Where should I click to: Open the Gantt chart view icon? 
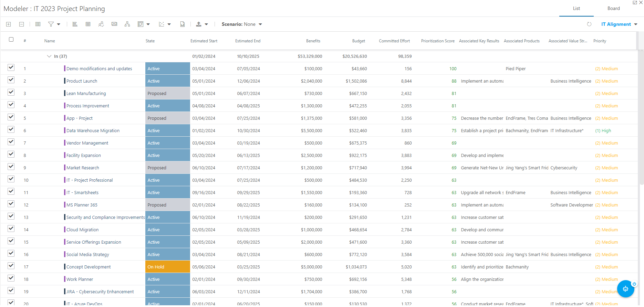pos(75,24)
